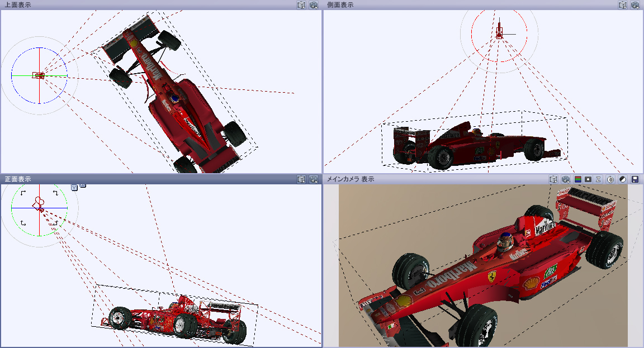
Task: Select the 側面表示 view title
Action: (340, 5)
